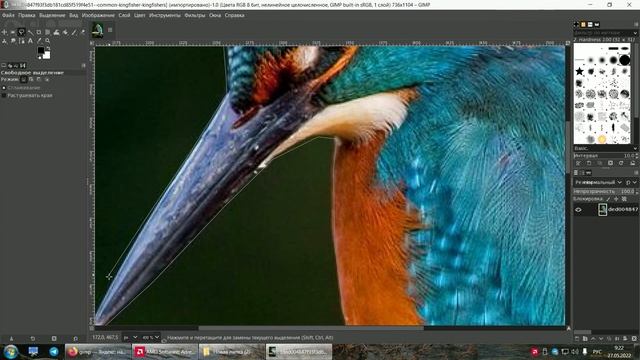Hide the layer with eye icon
The image size is (640, 360).
click(x=578, y=210)
